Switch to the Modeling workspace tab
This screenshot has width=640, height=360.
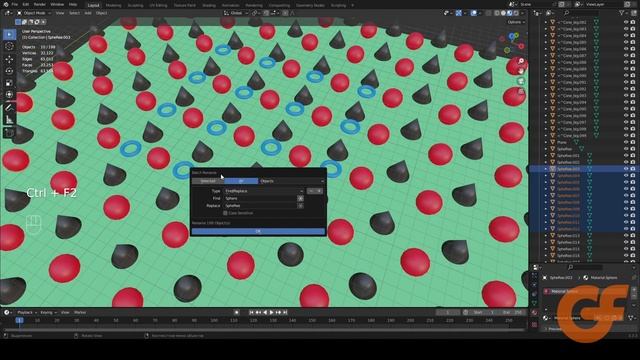(113, 5)
